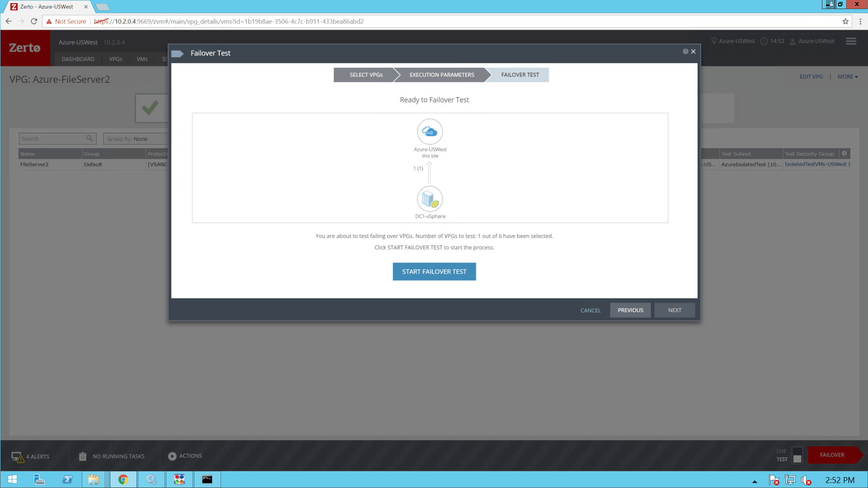Switch to the EXECUTION PARAMETERS step
This screenshot has width=868, height=488.
click(441, 75)
